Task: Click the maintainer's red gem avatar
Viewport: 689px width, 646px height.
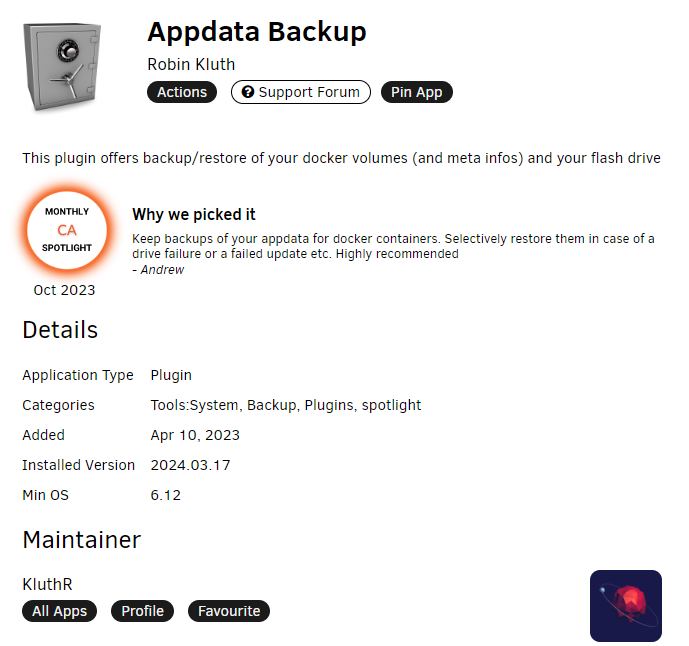Action: point(626,606)
